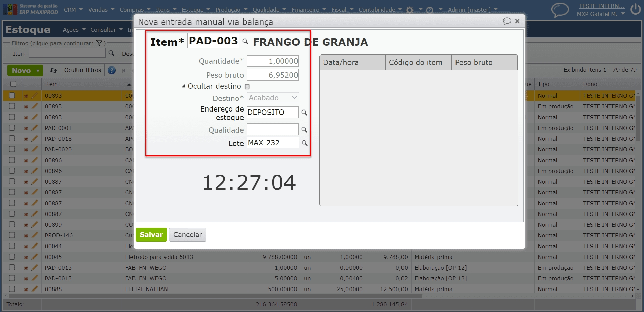The width and height of the screenshot is (644, 312).
Task: Check the row checkbox for PAD-0020
Action: [x=12, y=149]
